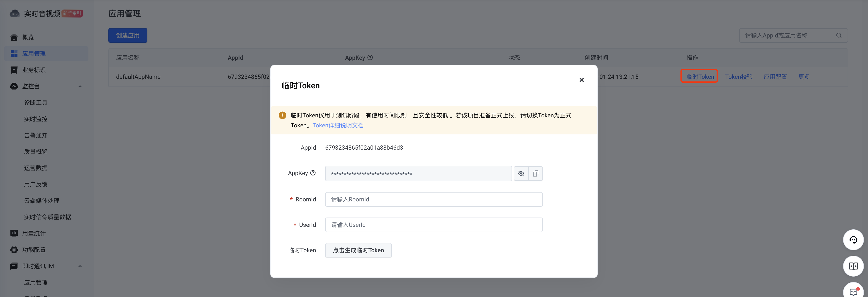Click AppKey help question mark in dialog
The width and height of the screenshot is (868, 297).
coord(313,173)
